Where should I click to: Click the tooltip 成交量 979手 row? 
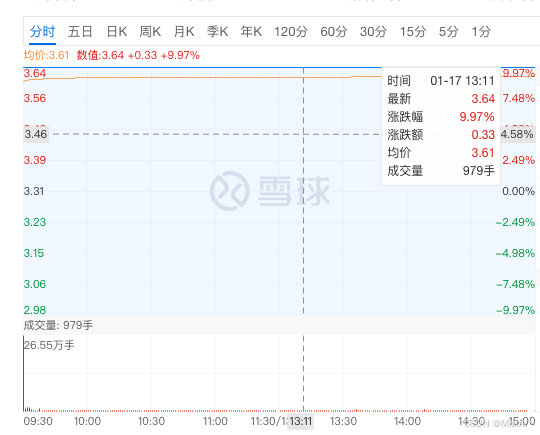[x=441, y=170]
